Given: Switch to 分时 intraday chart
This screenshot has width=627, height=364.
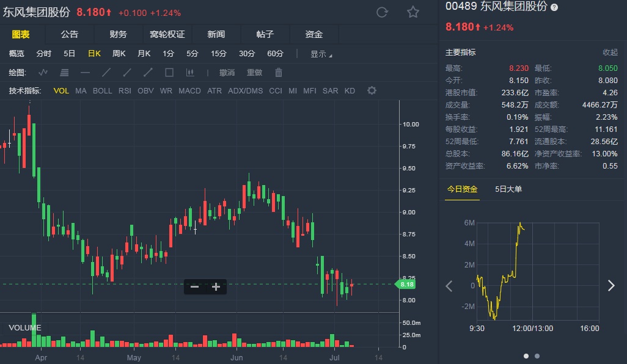Looking at the screenshot, I should click(x=43, y=54).
